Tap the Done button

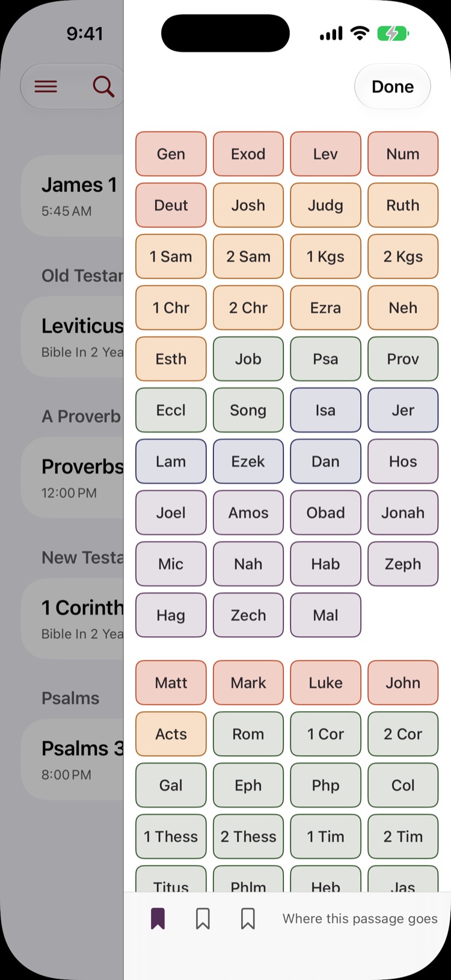pyautogui.click(x=393, y=87)
